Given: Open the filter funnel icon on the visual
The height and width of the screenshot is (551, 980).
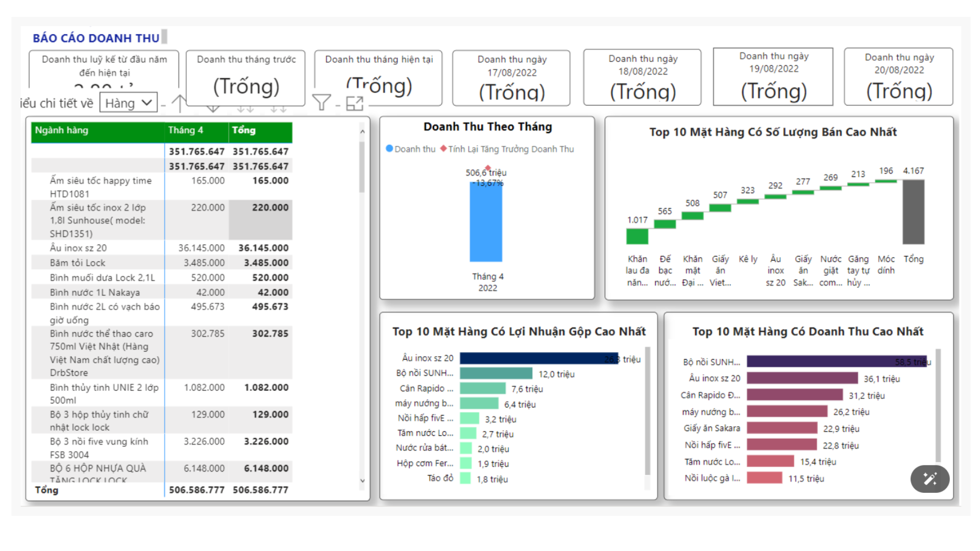Looking at the screenshot, I should pos(322,103).
